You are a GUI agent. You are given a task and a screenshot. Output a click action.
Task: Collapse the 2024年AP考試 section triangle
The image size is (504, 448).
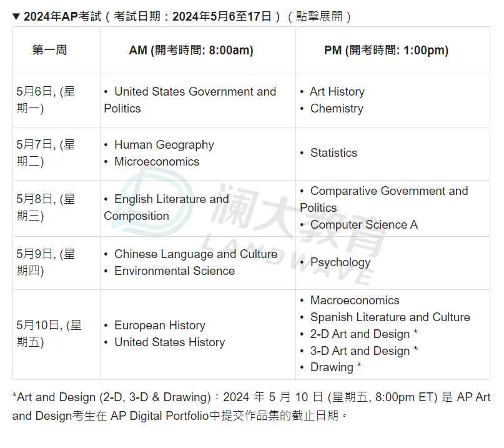[16, 16]
